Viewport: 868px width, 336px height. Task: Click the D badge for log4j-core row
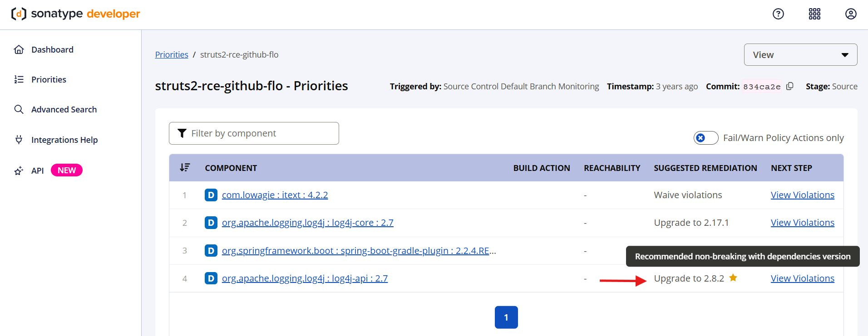click(x=211, y=223)
